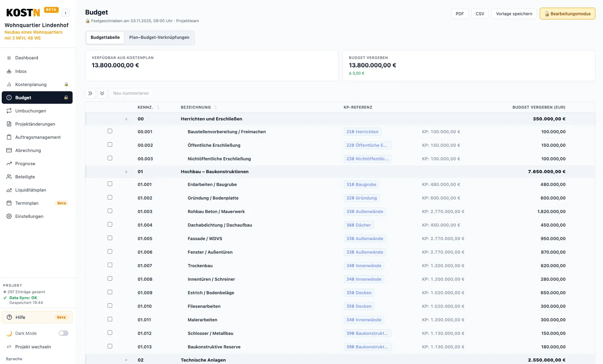The image size is (603, 364).
Task: Tick the Erdarbeiten / Baugrube row checkbox
Action: (110, 184)
